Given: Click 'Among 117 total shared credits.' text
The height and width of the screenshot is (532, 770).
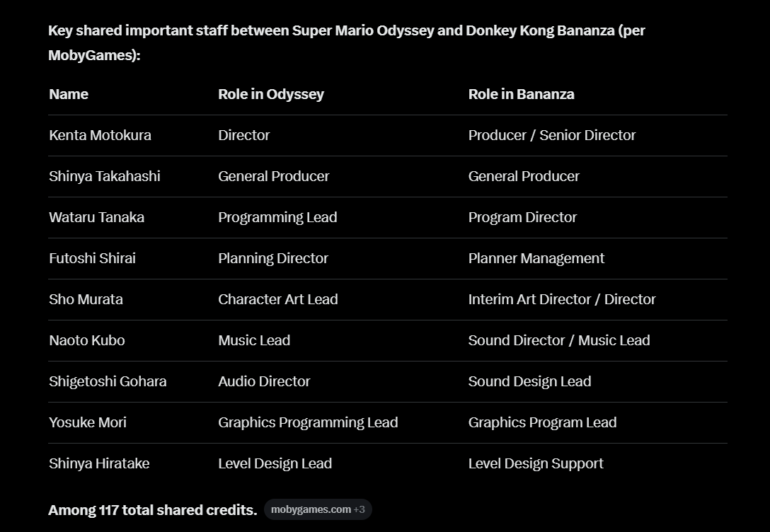Looking at the screenshot, I should [x=153, y=510].
